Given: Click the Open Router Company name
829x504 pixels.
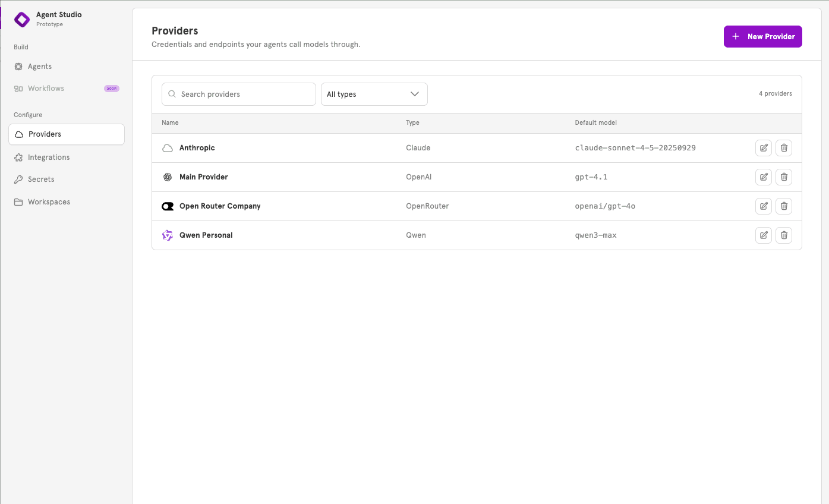Looking at the screenshot, I should (220, 206).
